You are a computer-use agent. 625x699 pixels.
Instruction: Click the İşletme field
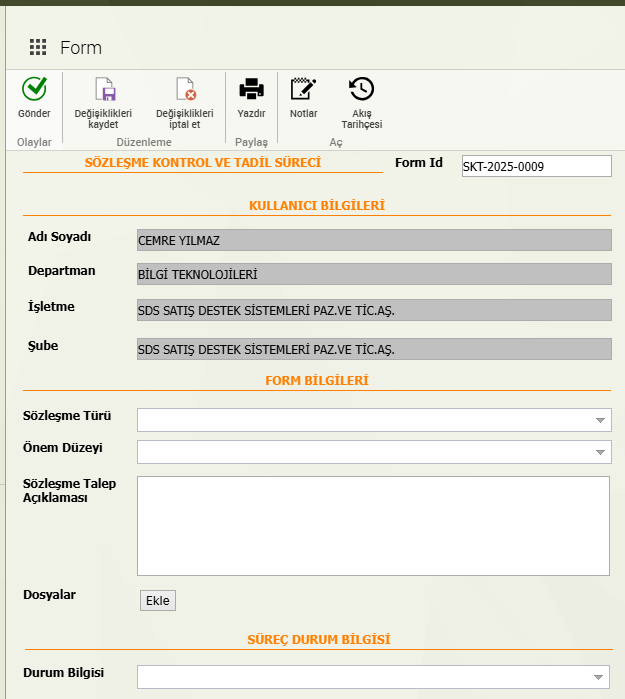[373, 310]
